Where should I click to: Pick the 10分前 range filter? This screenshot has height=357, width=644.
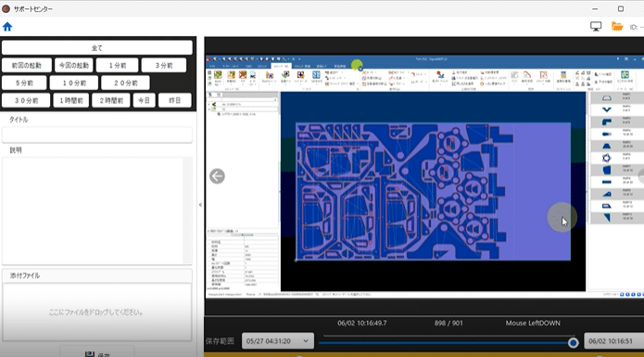click(x=74, y=83)
